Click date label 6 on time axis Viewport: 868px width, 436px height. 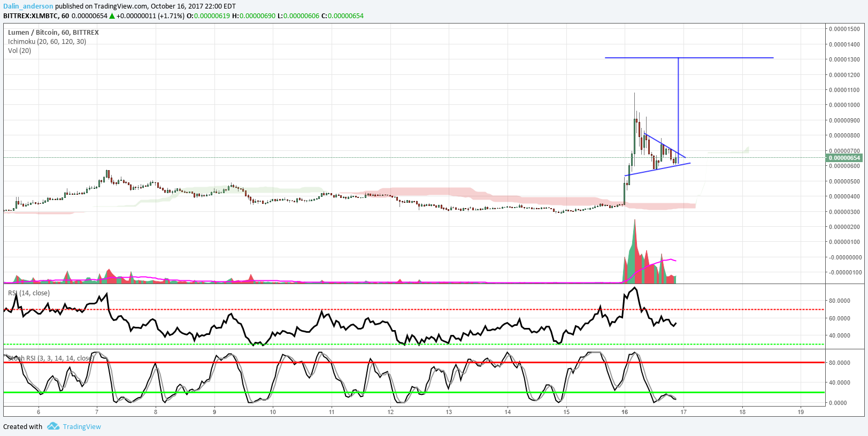[x=39, y=411]
